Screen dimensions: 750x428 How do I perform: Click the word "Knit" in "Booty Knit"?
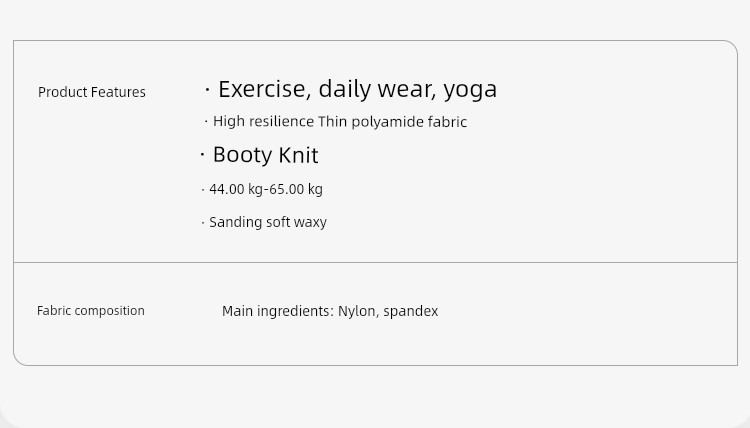(x=298, y=155)
